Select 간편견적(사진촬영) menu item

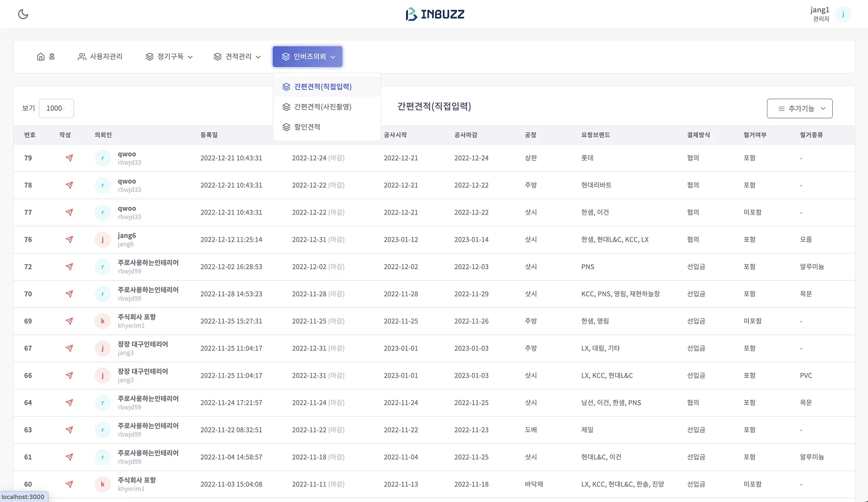(327, 107)
